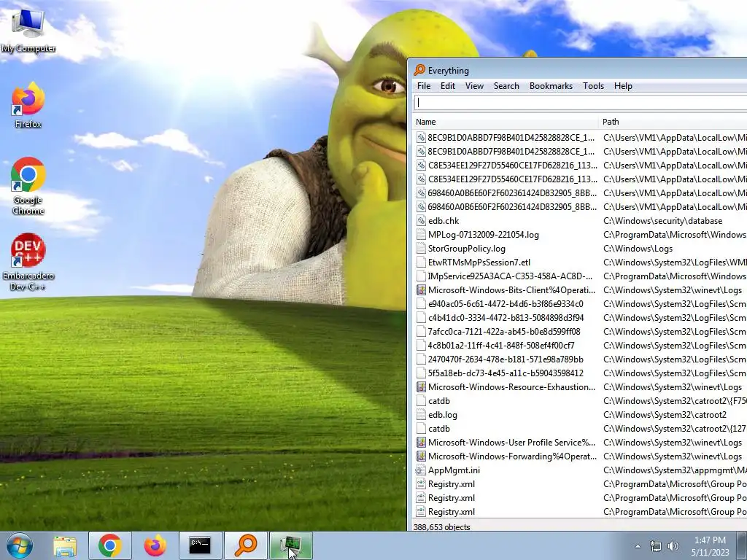Select Microsoft-Windows-User Profile Service event log
747x560 pixels.
pyautogui.click(x=580, y=442)
